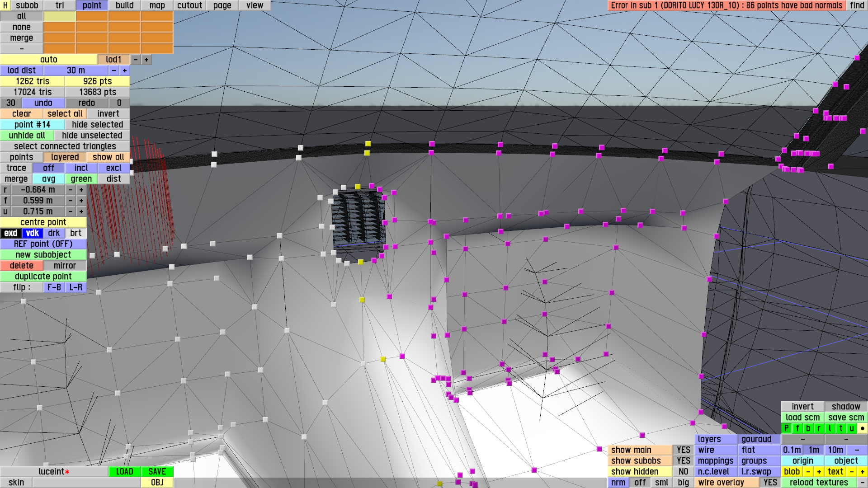Open the groups option

(759, 461)
